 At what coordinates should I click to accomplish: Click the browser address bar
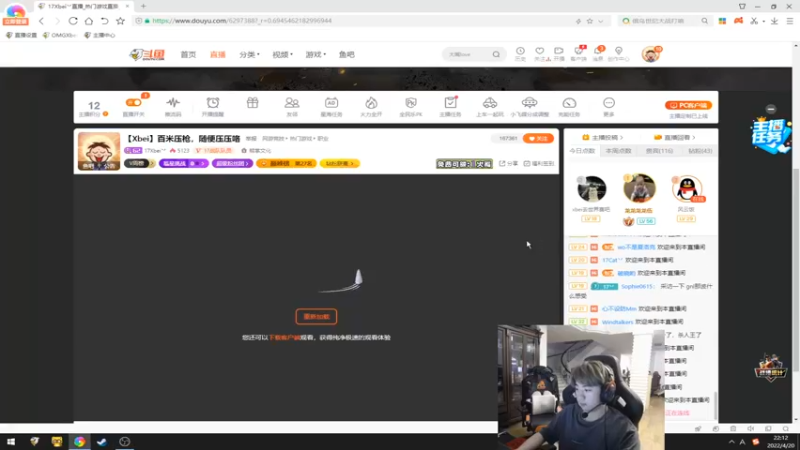click(x=357, y=21)
